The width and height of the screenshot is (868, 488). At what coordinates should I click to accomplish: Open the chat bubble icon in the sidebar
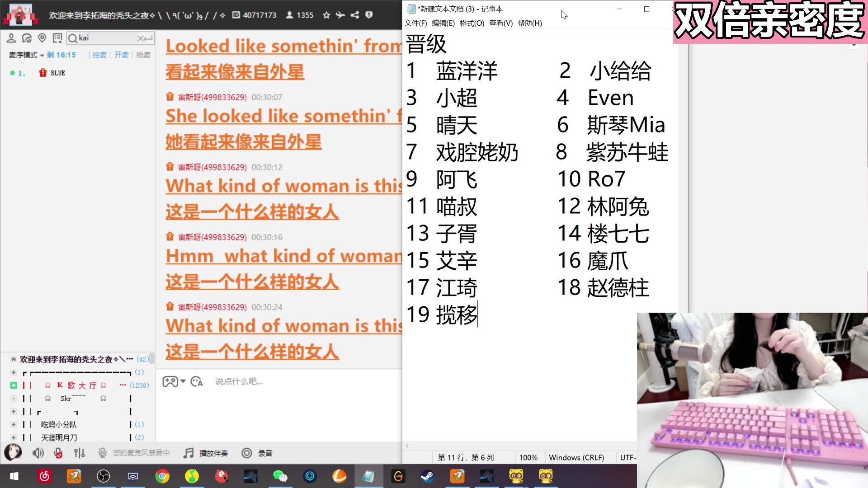(28, 38)
